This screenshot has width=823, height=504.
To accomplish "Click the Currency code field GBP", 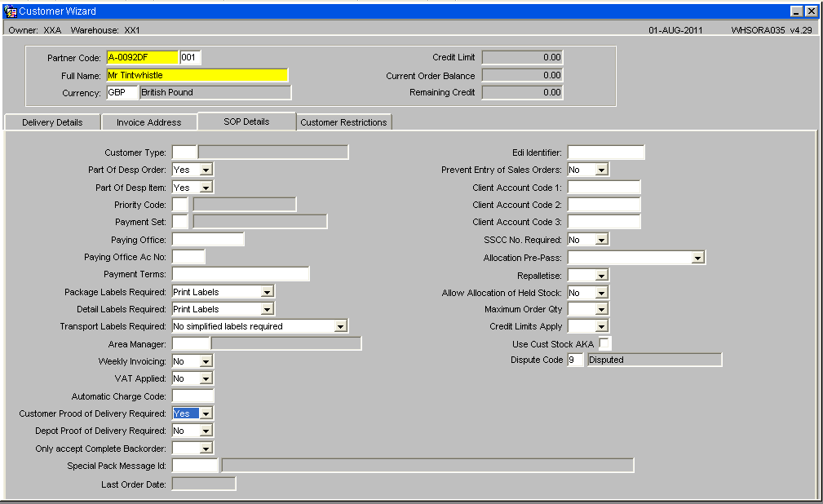I will (x=122, y=92).
